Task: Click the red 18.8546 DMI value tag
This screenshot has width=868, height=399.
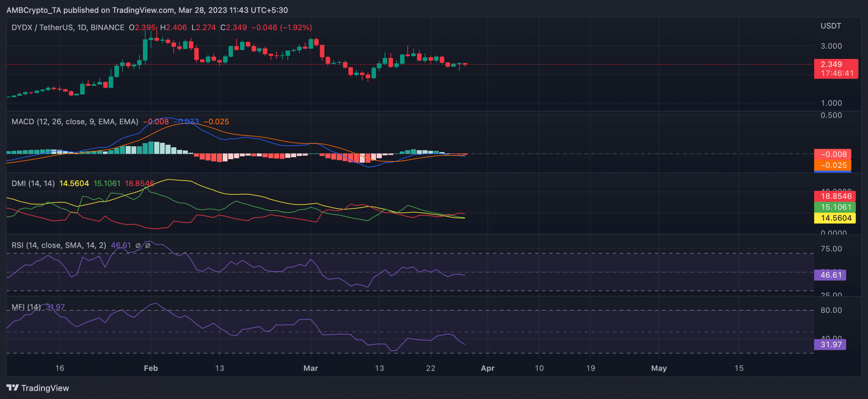Action: (x=834, y=196)
